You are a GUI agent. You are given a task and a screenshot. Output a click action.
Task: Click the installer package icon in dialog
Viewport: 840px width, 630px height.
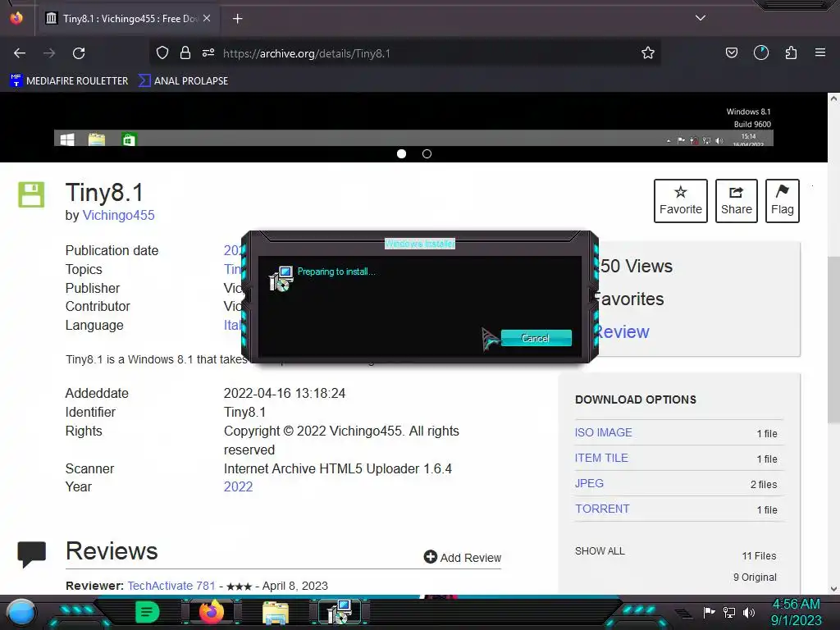point(281,279)
